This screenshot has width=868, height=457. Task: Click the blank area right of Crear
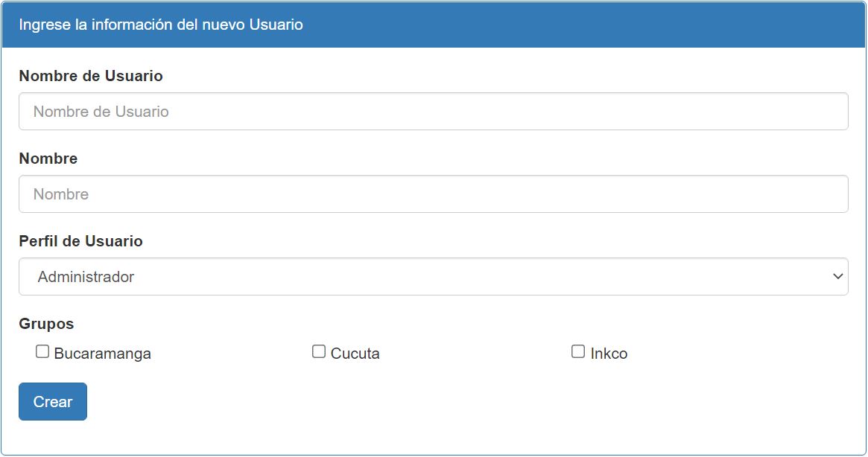coord(447,402)
